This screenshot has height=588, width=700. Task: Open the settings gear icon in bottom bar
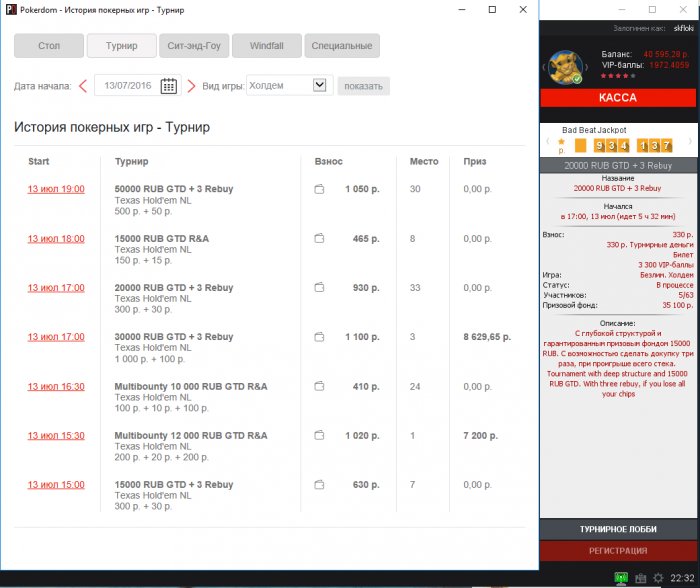pos(658,578)
